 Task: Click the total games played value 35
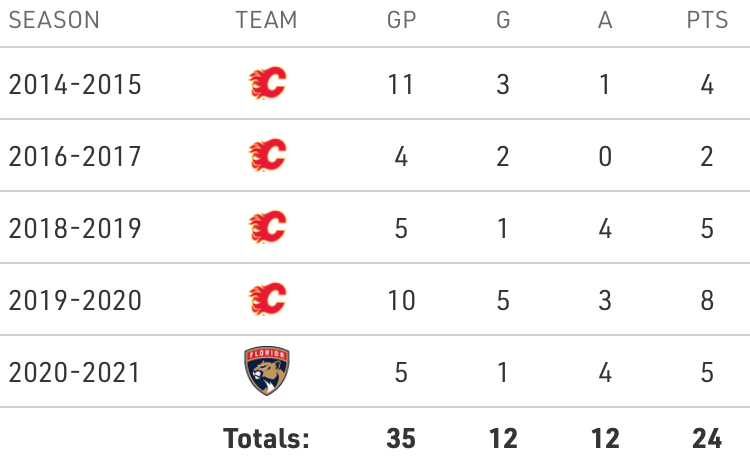pos(401,438)
